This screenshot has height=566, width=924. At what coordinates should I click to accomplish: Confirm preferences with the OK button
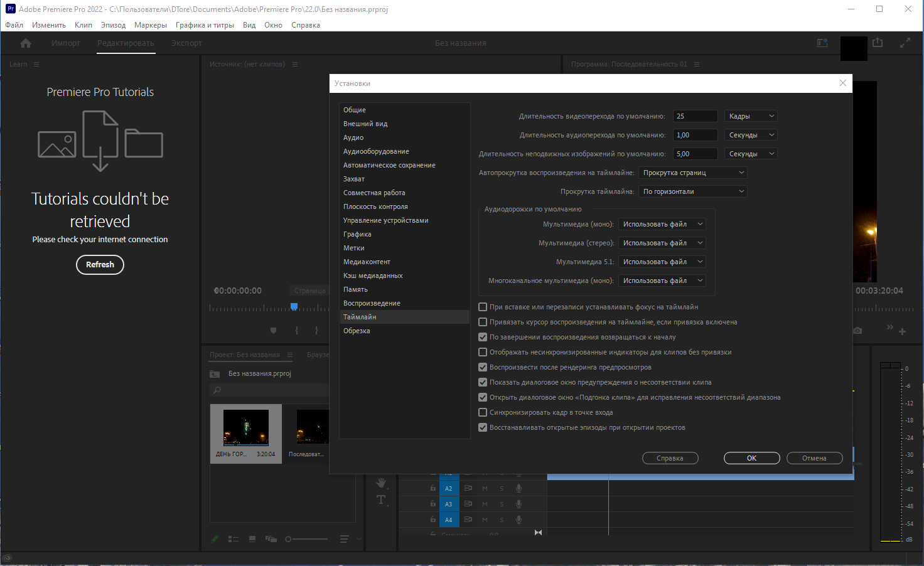pyautogui.click(x=751, y=458)
